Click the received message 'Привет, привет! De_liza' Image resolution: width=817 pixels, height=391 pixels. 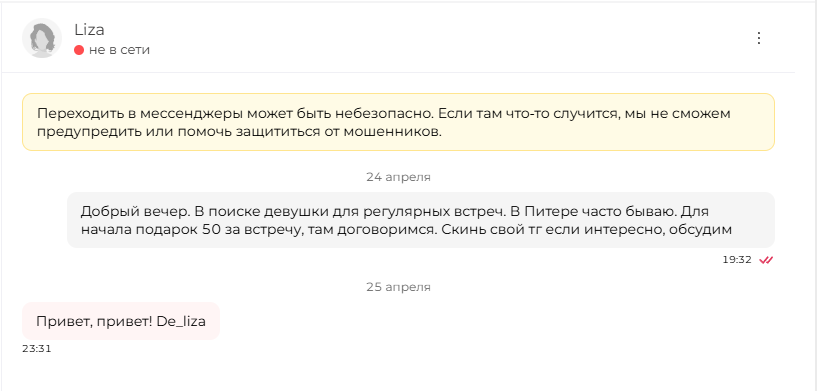click(x=121, y=321)
